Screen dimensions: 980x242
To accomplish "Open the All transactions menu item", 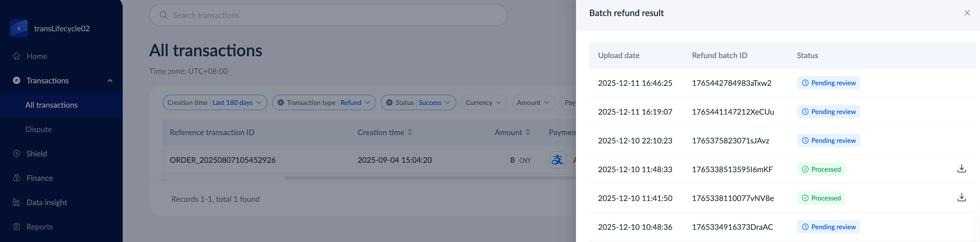I will coord(51,105).
